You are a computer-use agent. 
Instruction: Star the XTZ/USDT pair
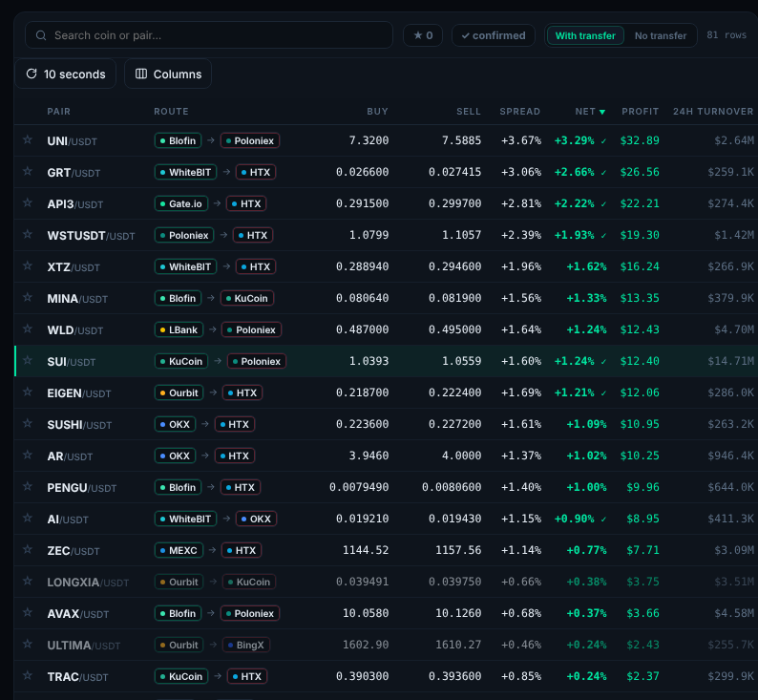pyautogui.click(x=28, y=265)
